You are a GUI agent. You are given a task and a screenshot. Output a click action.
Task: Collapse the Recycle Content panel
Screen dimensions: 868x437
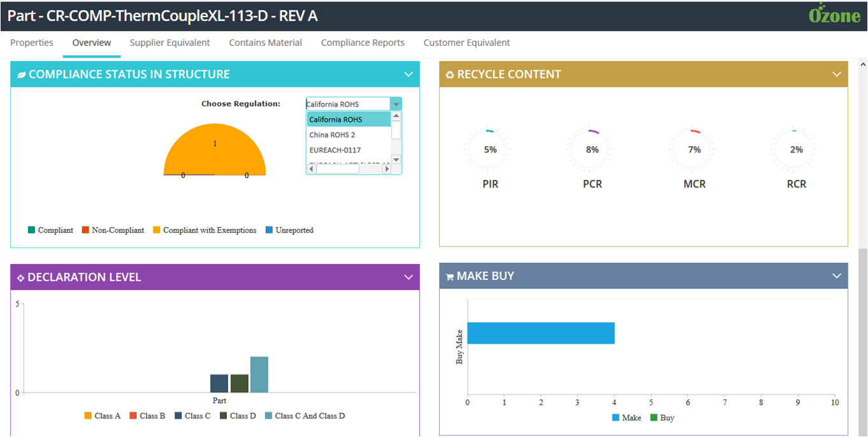click(x=837, y=75)
